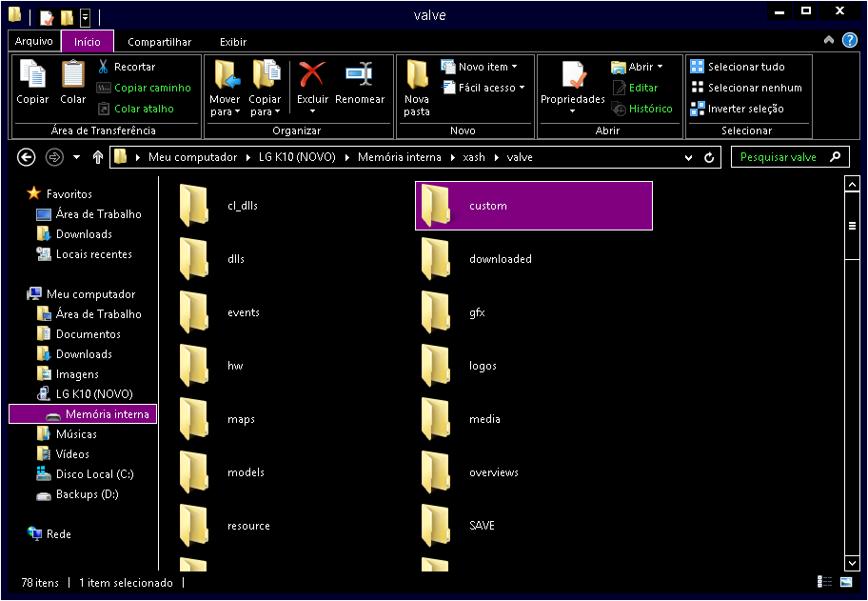868x601 pixels.
Task: Collapse the ribbon with the caret arrow
Action: 829,40
